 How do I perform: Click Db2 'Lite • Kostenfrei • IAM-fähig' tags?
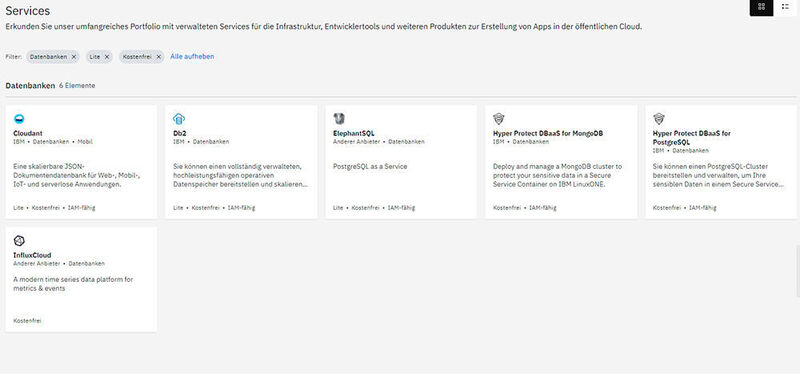[214, 208]
